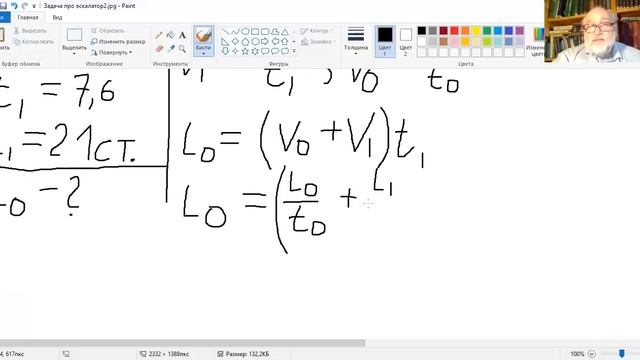This screenshot has width=640, height=360.
Task: Click the 100% zoom level text
Action: click(x=577, y=354)
